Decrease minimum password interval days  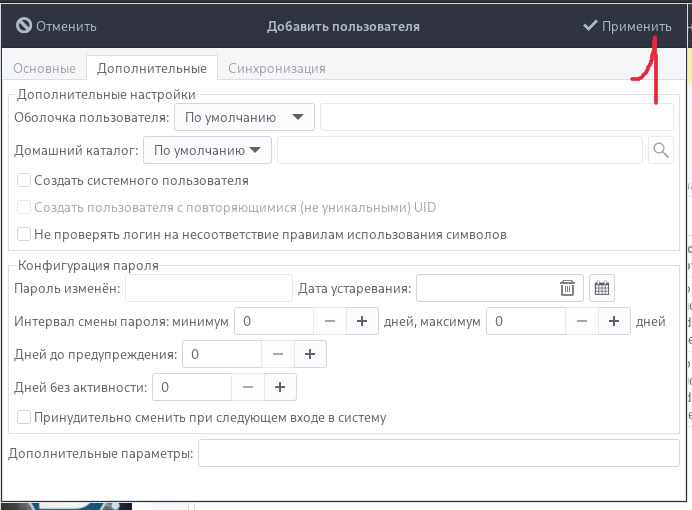(330, 322)
